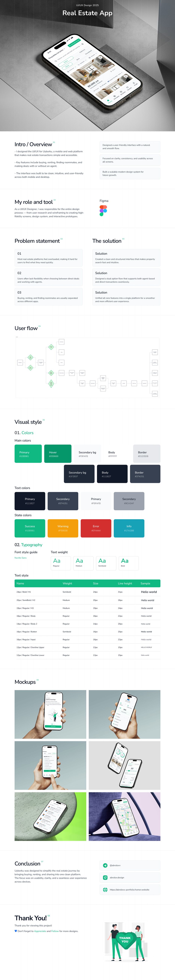The width and height of the screenshot is (175, 980).
Task: Click the Solution card mentioning "dual option flow"
Action: coord(126,277)
